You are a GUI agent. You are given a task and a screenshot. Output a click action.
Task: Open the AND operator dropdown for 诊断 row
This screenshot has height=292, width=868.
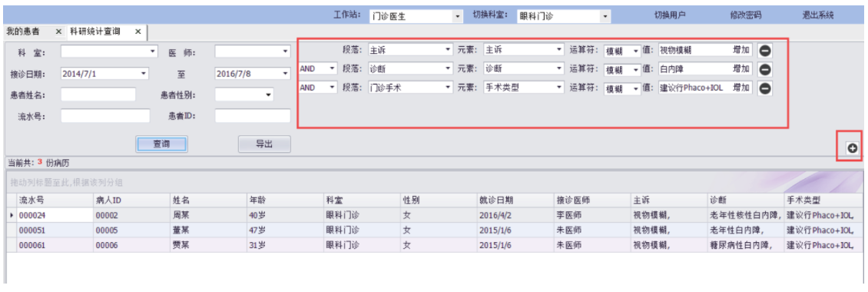318,69
